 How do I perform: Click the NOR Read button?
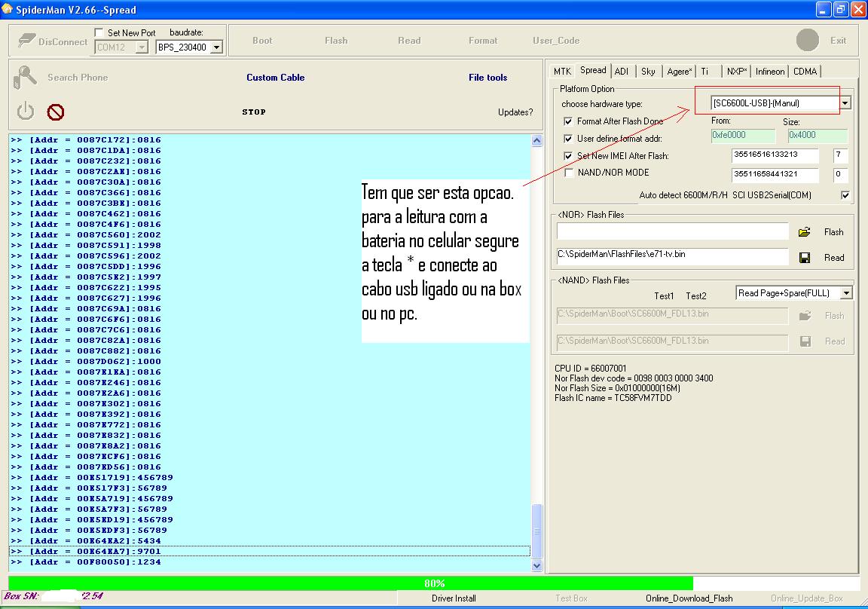(834, 258)
